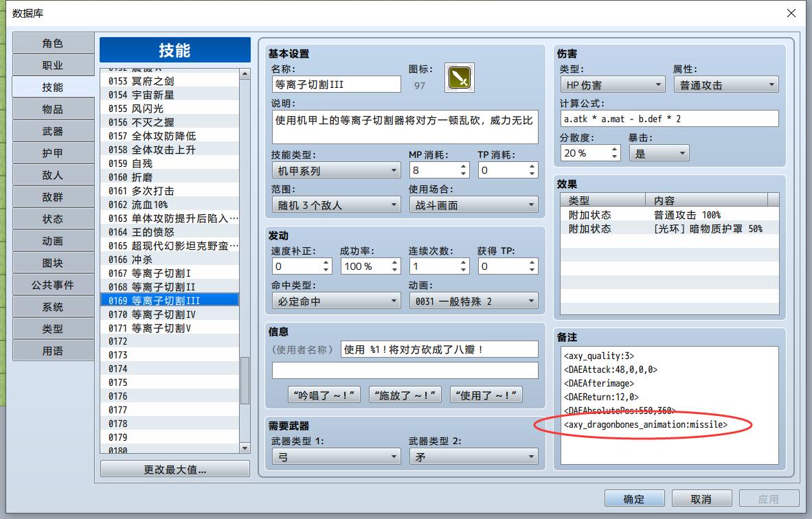Image resolution: width=812 pixels, height=519 pixels.
Task: Open the 职业 tab
Action: [x=54, y=65]
